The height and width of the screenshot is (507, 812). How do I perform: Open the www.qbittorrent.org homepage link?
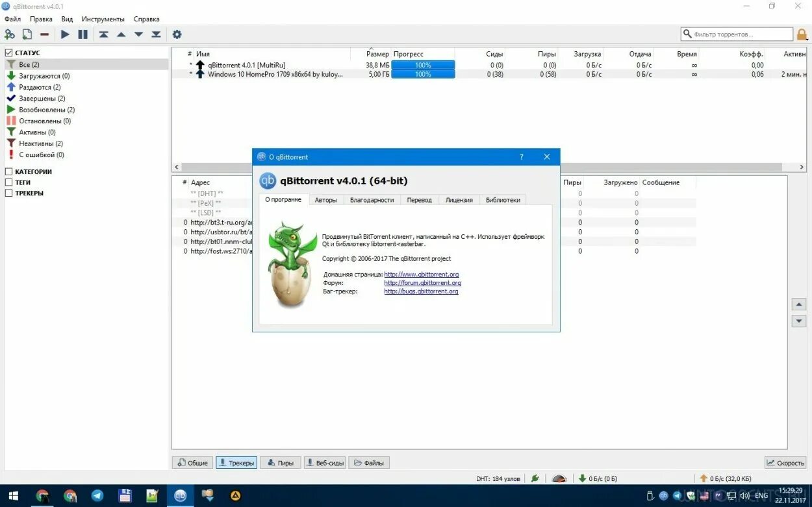tap(422, 275)
